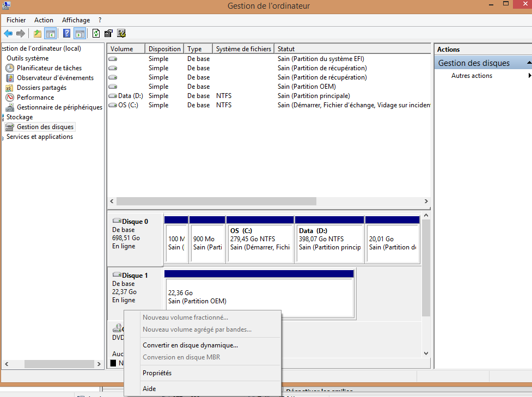532x397 pixels.
Task: Open the Fichier menu
Action: [16, 20]
